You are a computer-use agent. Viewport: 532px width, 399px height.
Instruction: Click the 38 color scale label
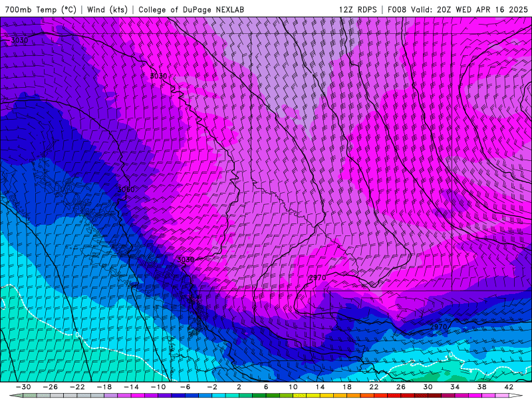pyautogui.click(x=481, y=387)
